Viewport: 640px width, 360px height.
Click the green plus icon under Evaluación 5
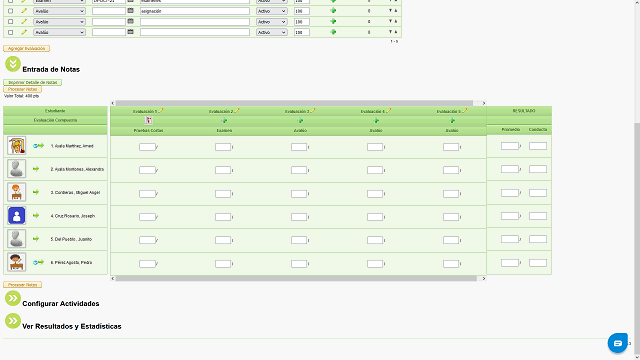click(452, 121)
